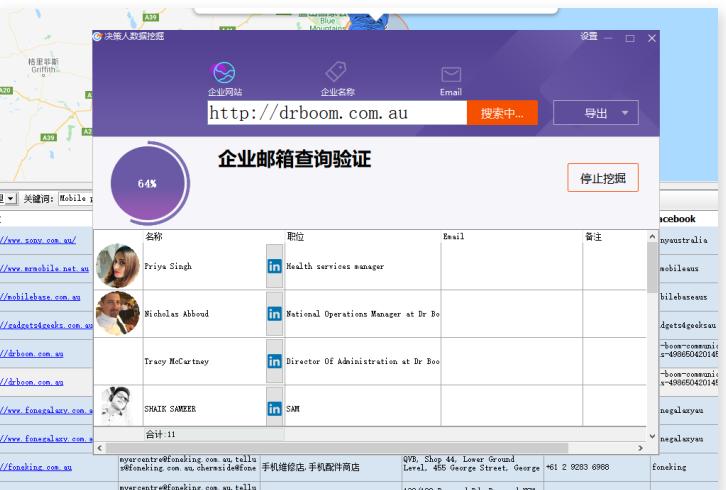This screenshot has width=726, height=490.
Task: Click the 职位 column header
Action: (x=295, y=236)
